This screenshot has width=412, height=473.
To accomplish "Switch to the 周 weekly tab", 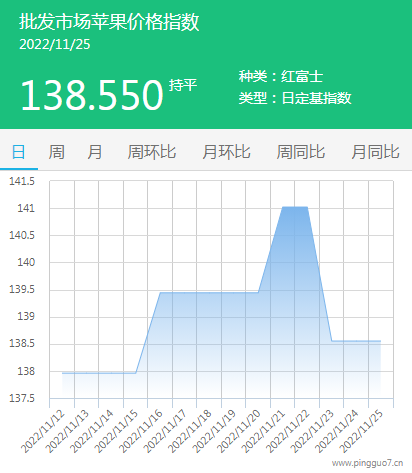I will click(56, 152).
